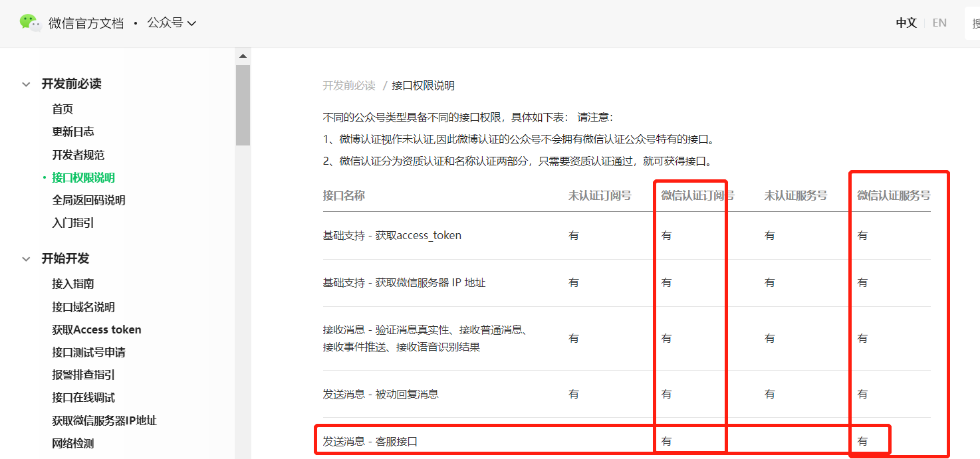Screen dimensions: 980x459
Task: Click the WeChat logo icon
Action: pos(31,23)
